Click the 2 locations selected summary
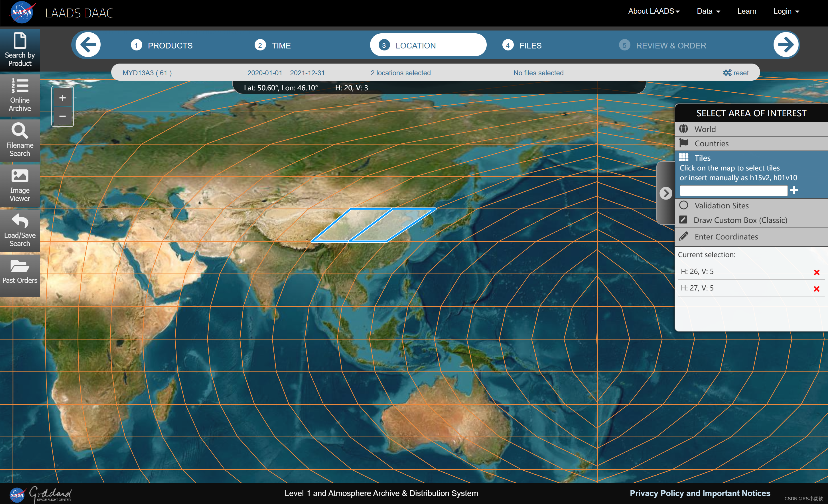 point(401,73)
